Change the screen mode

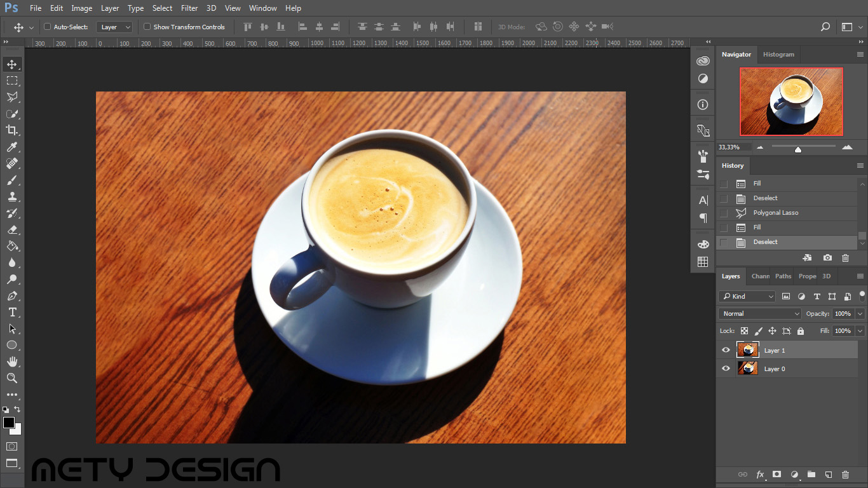[12, 463]
